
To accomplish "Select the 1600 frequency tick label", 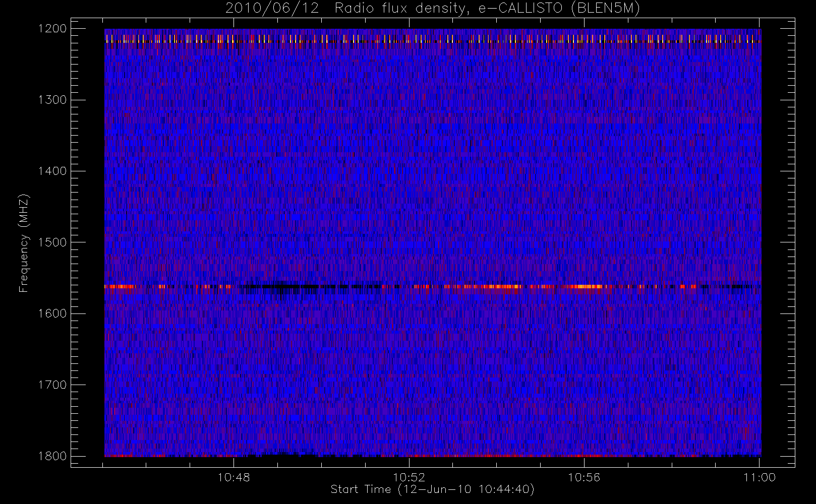I will coord(52,313).
